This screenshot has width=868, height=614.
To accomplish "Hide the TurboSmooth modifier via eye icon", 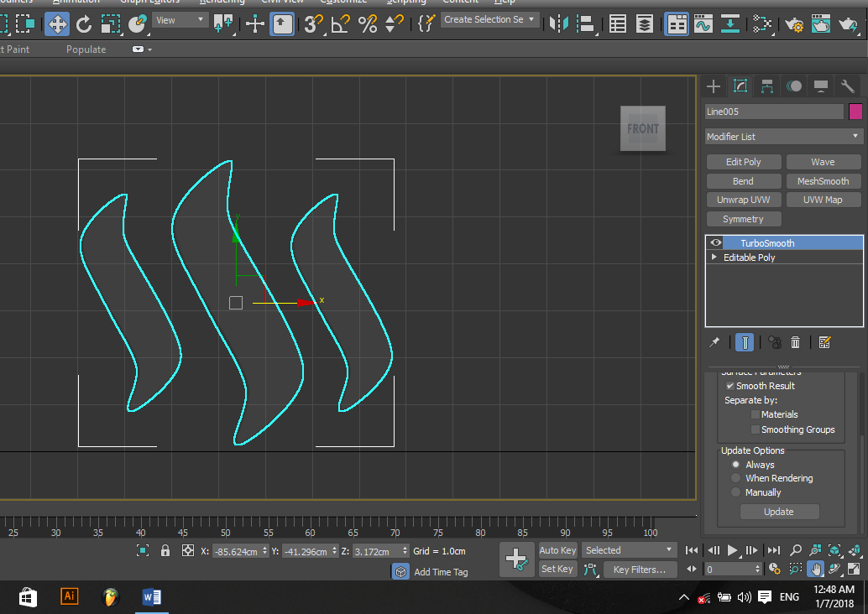I will click(x=716, y=242).
